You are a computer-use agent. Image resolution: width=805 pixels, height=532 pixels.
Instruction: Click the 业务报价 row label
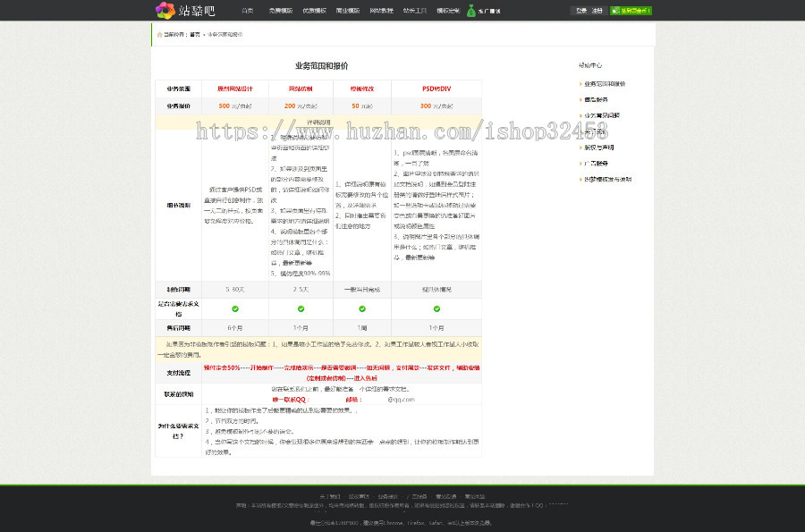tap(179, 106)
